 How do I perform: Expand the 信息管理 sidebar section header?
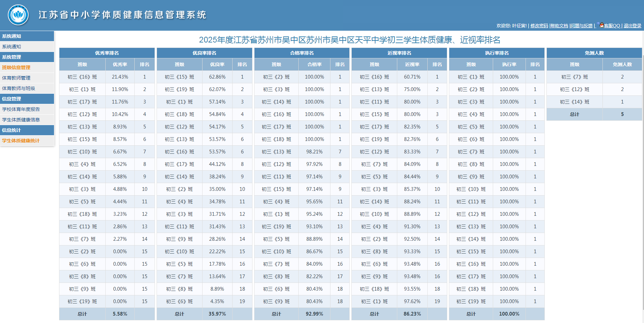click(x=27, y=99)
